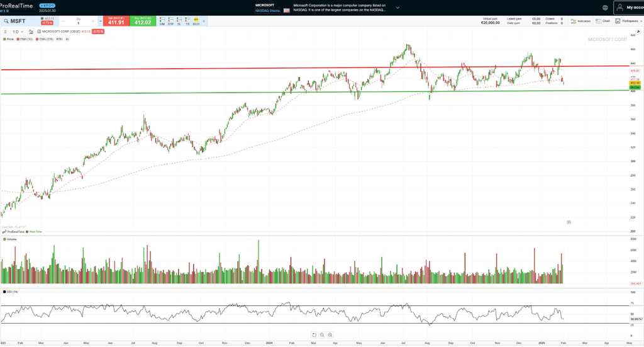
Task: Click the Virtual port €30,000.00 balance
Action: click(x=491, y=21)
